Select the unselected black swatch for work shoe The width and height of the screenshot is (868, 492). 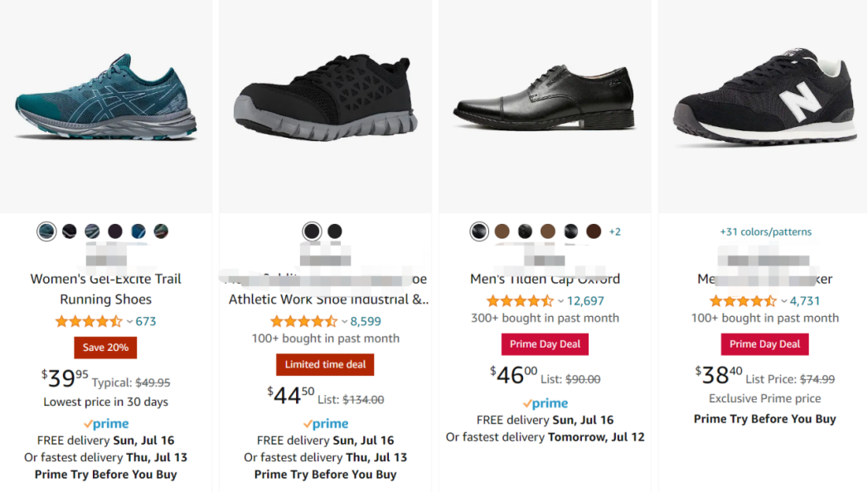tap(334, 231)
